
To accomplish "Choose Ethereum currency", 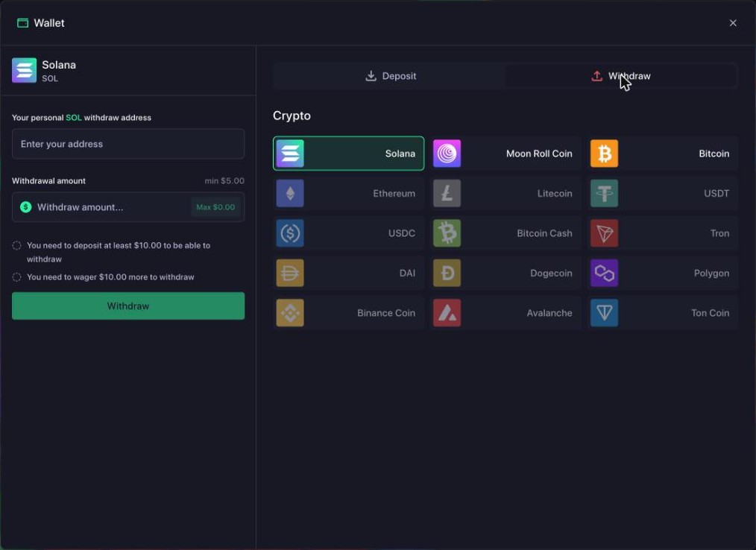I will pyautogui.click(x=349, y=193).
